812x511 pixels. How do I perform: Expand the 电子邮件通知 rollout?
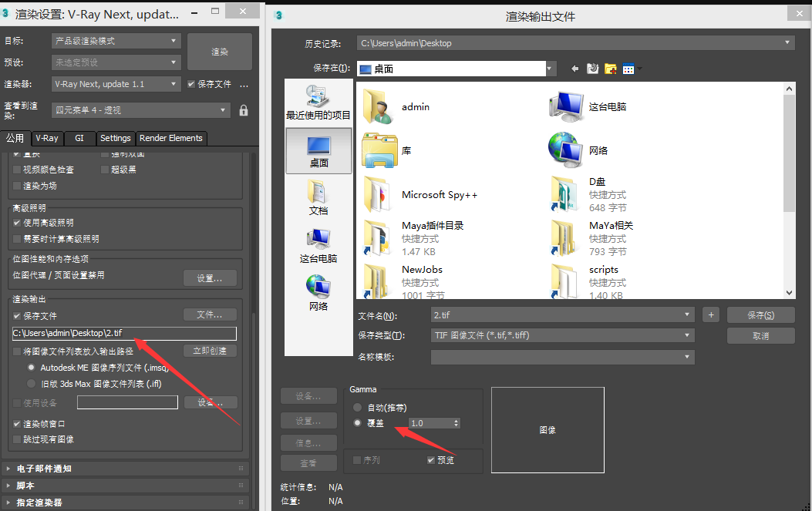click(125, 469)
